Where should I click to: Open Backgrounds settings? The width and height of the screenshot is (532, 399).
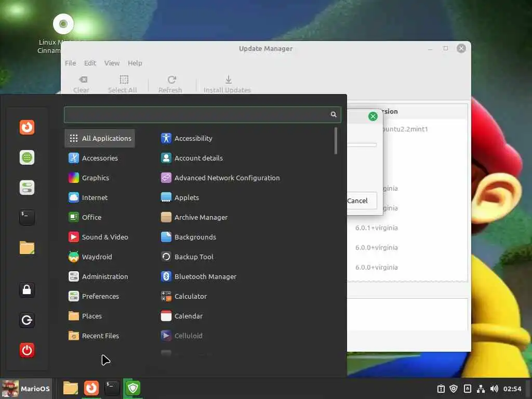(189, 237)
